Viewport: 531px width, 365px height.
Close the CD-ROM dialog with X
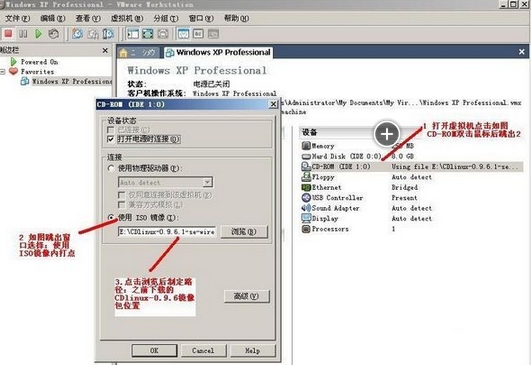point(273,104)
